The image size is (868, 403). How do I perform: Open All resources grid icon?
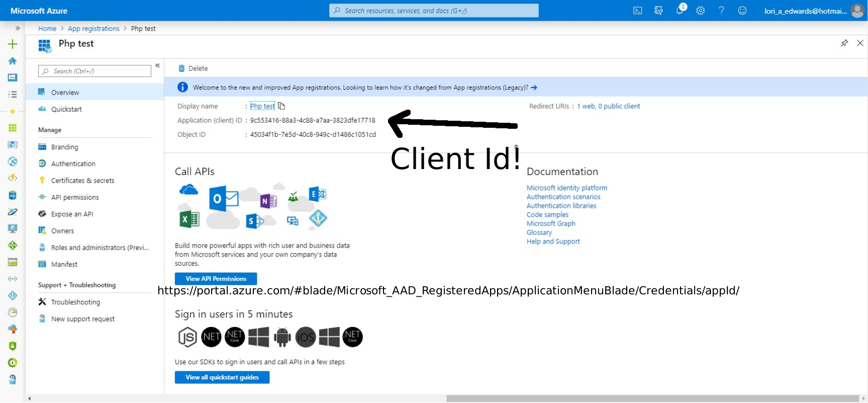13,128
